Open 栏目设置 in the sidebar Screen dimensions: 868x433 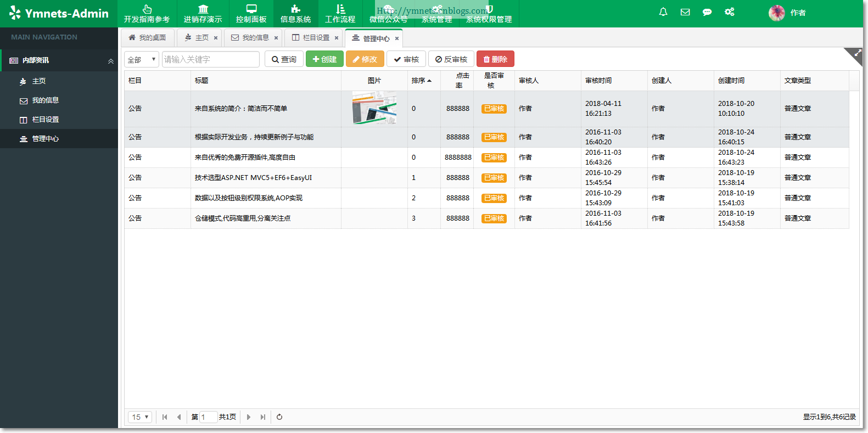point(59,120)
